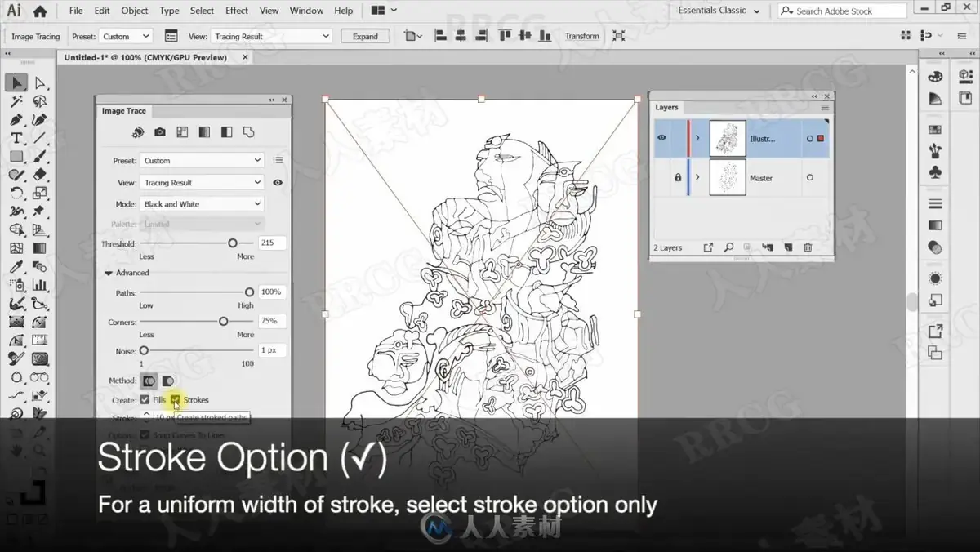Select the Lasso tool
The image size is (980, 552).
[39, 102]
